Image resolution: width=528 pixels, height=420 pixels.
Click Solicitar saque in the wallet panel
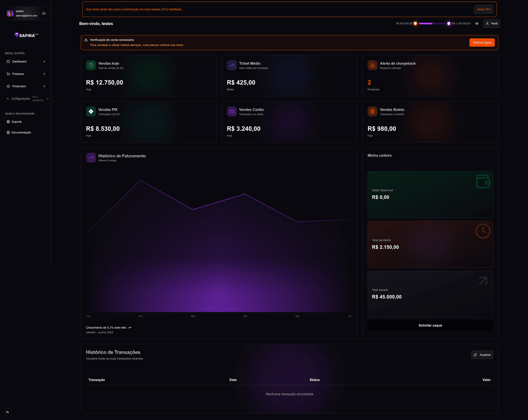click(430, 325)
